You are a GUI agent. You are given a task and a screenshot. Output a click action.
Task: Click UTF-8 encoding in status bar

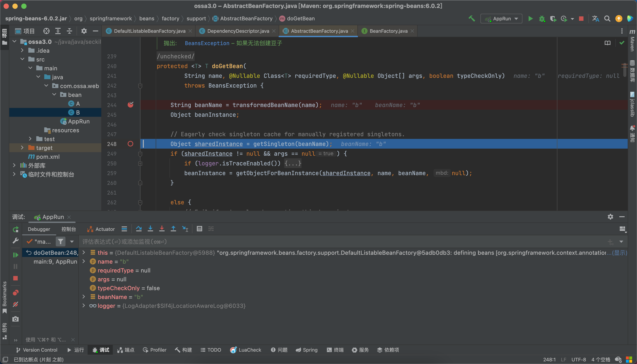579,360
